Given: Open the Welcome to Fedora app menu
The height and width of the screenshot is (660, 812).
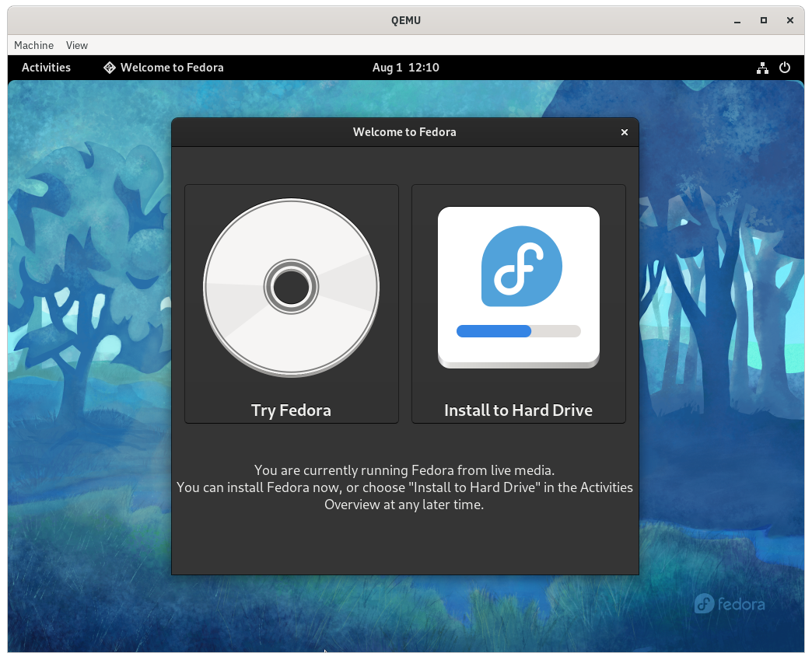Looking at the screenshot, I should 163,68.
